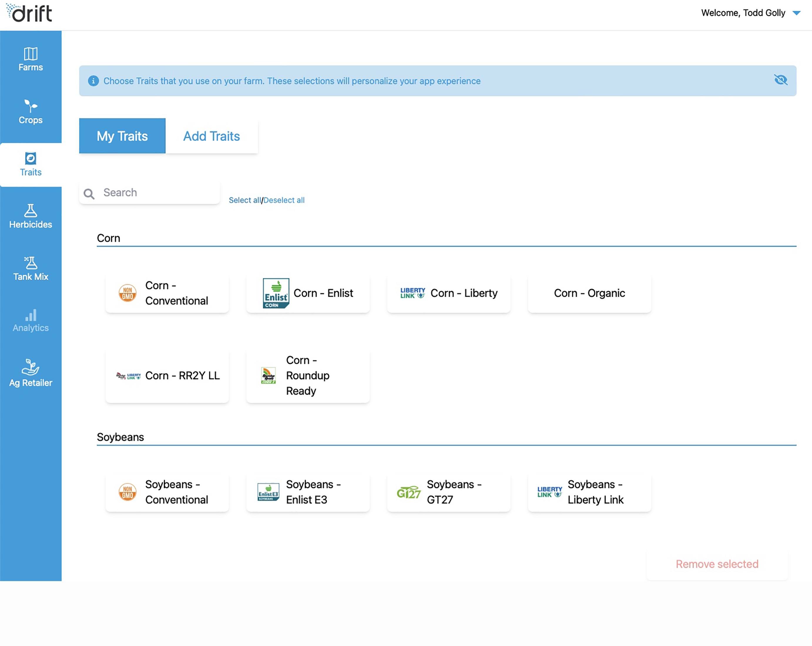Switch to the Add Traits tab

tap(211, 136)
